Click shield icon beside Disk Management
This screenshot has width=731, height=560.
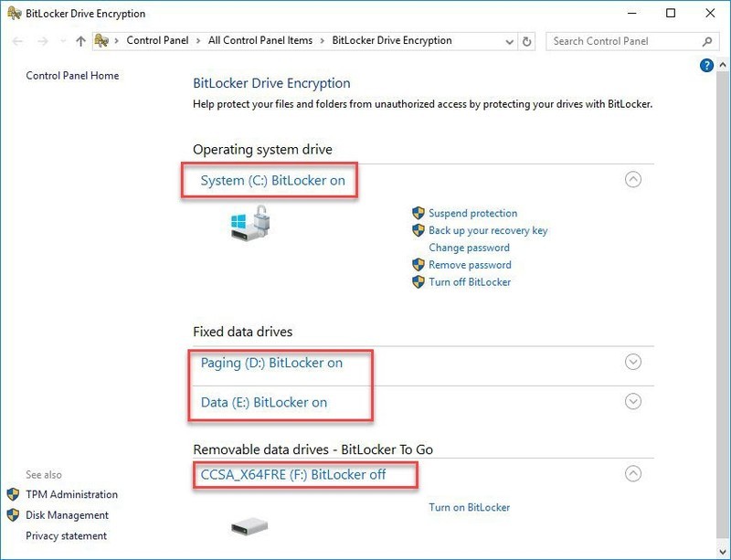tap(13, 514)
